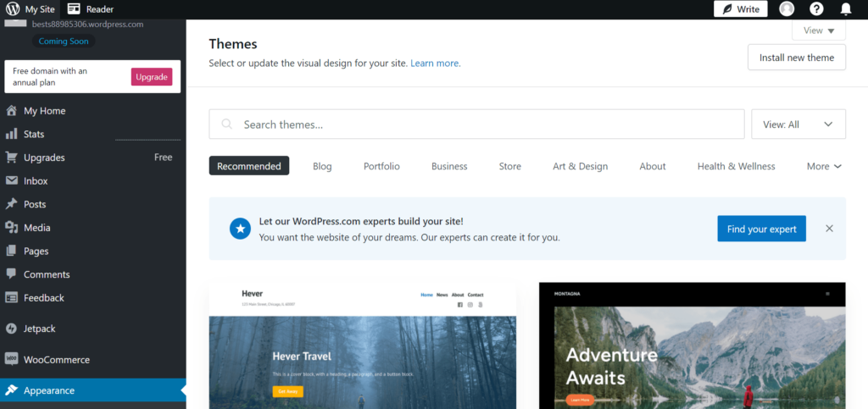Open the Comments sidebar label
This screenshot has width=868, height=409.
[x=47, y=274]
